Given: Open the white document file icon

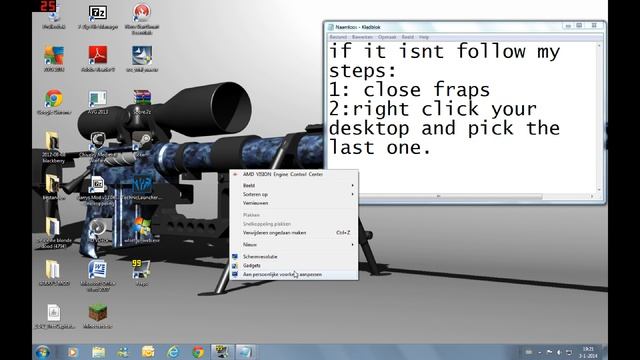Looking at the screenshot, I should tap(54, 316).
